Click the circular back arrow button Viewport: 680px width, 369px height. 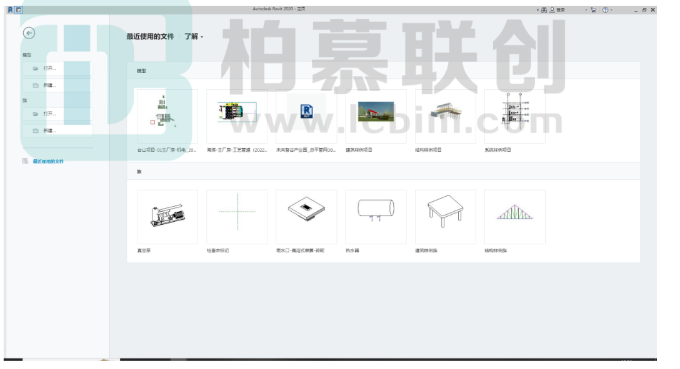(29, 33)
